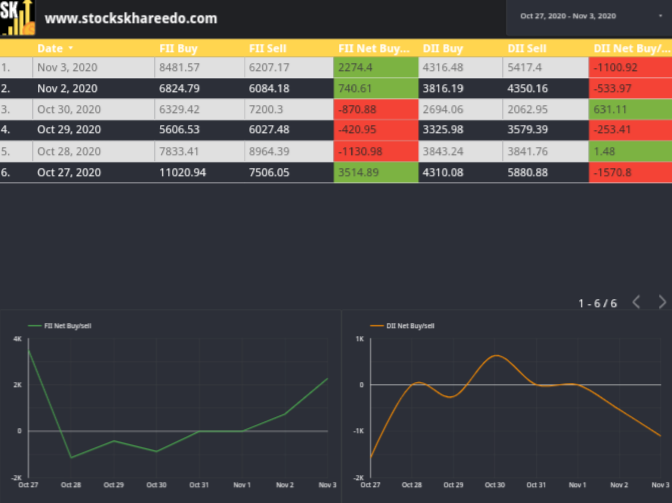Click the red -870.88 FII net cell

coord(376,109)
